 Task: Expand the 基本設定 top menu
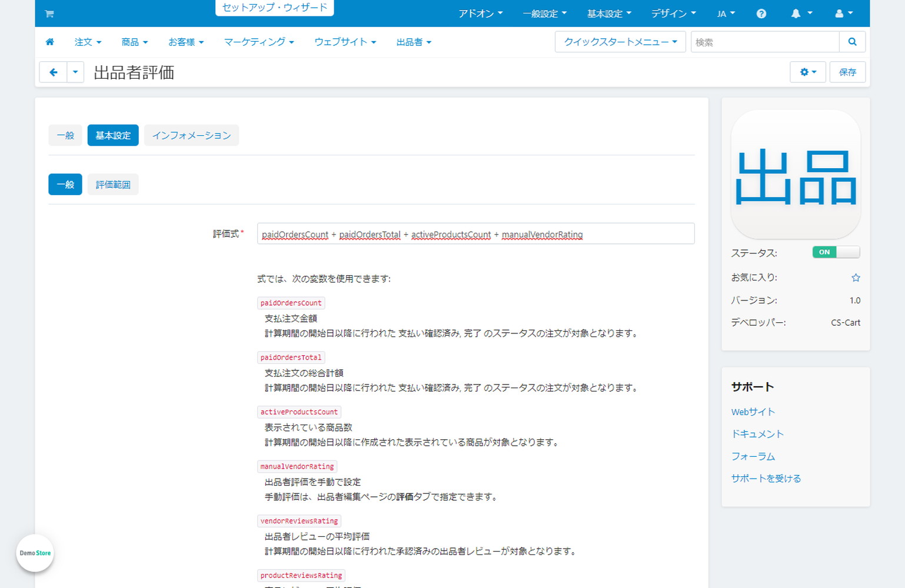tap(609, 14)
